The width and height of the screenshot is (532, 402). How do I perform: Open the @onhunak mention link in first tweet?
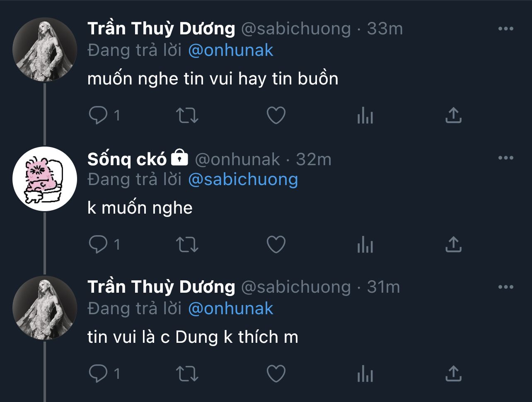pyautogui.click(x=231, y=51)
